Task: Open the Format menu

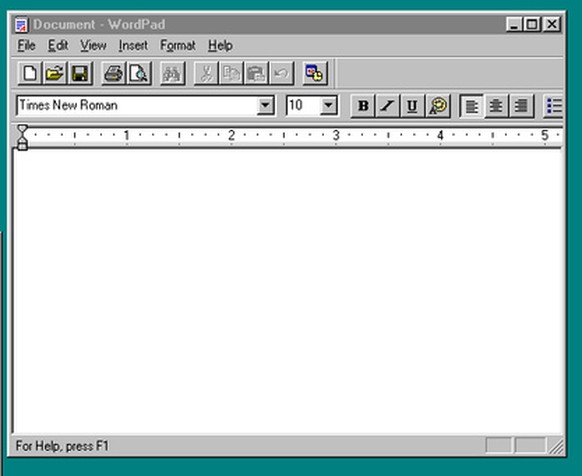Action: [x=178, y=46]
